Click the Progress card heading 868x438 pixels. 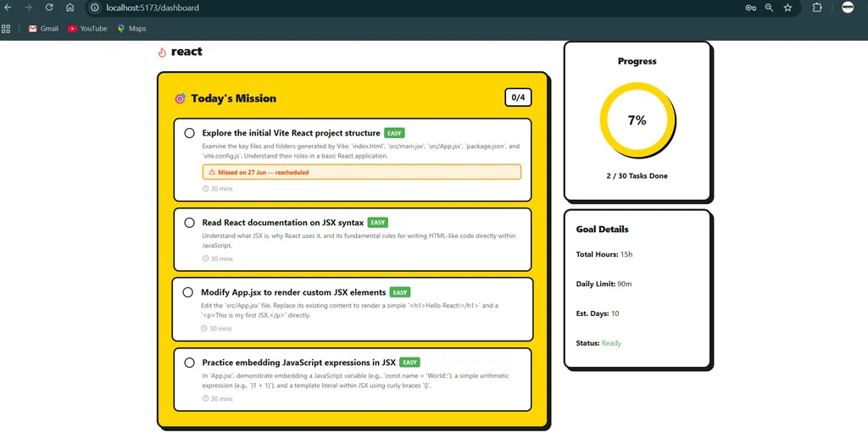(x=637, y=61)
